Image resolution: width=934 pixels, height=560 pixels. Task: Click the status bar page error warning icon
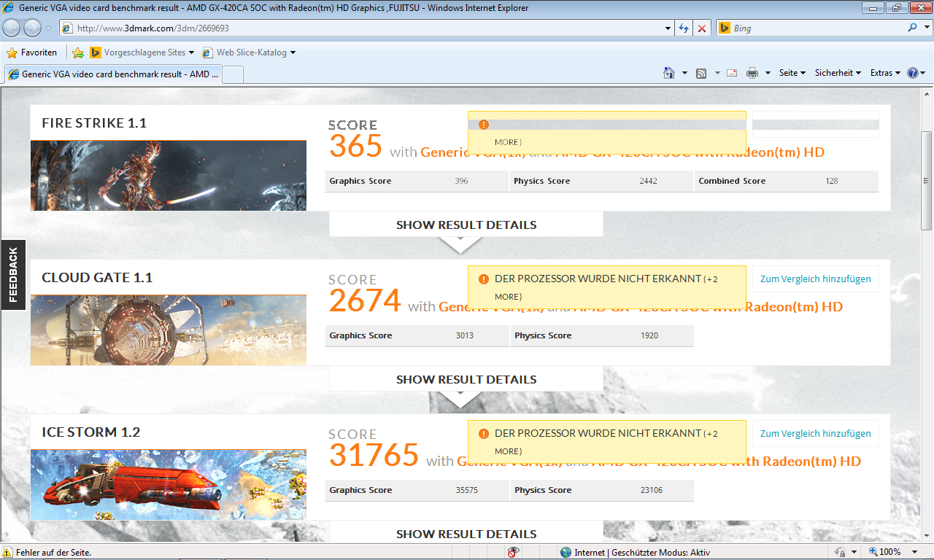coord(7,552)
